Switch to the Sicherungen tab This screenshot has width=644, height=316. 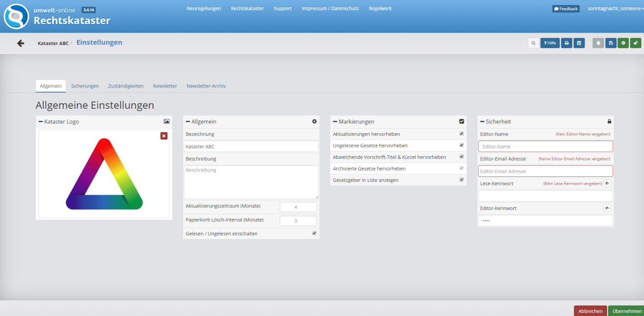coord(85,86)
